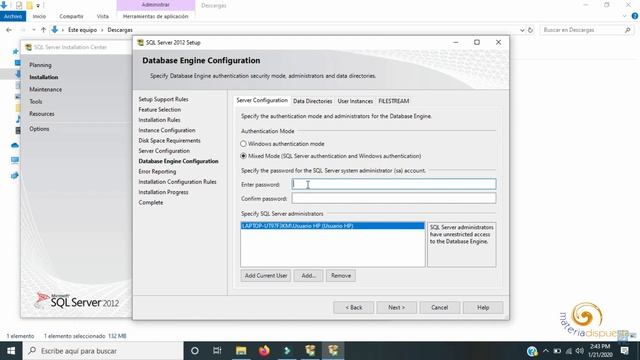The width and height of the screenshot is (640, 360).
Task: Click taskbar search box
Action: (x=103, y=351)
